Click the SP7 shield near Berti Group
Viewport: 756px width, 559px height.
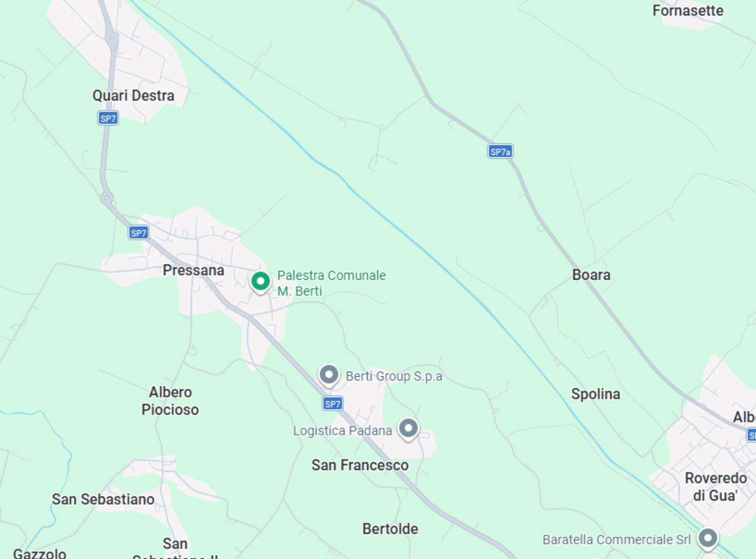point(333,404)
